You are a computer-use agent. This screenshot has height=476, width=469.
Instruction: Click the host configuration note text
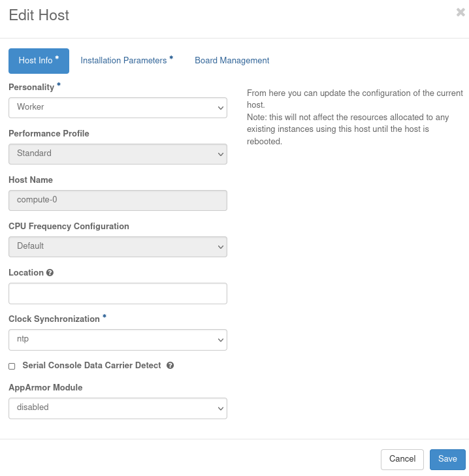click(355, 118)
